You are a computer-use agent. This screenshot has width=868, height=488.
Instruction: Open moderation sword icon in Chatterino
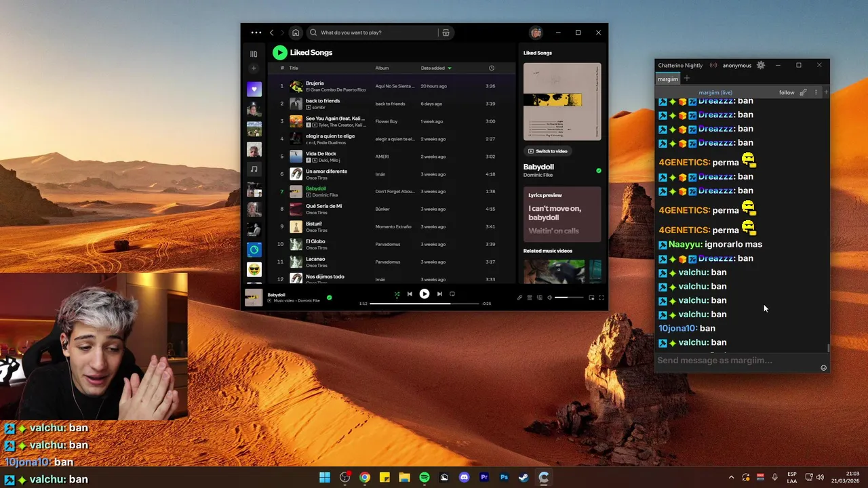(804, 92)
